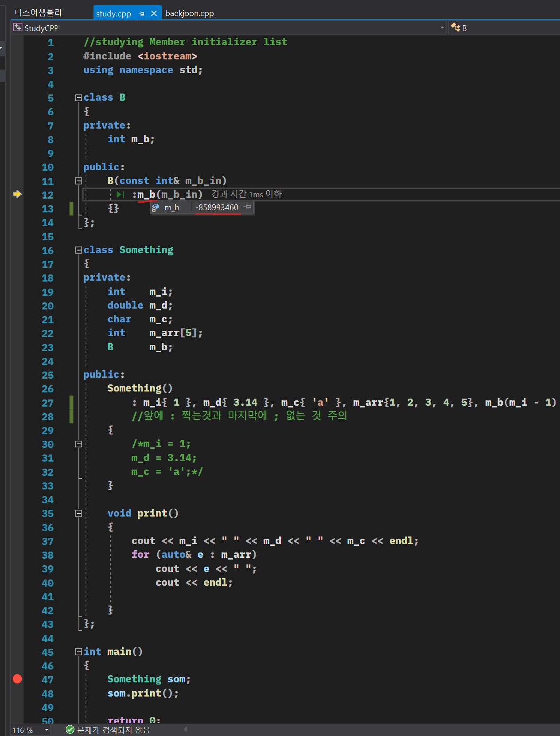The width and height of the screenshot is (560, 736).
Task: Click the horizontal scrollbar left arrow
Action: pyautogui.click(x=185, y=729)
